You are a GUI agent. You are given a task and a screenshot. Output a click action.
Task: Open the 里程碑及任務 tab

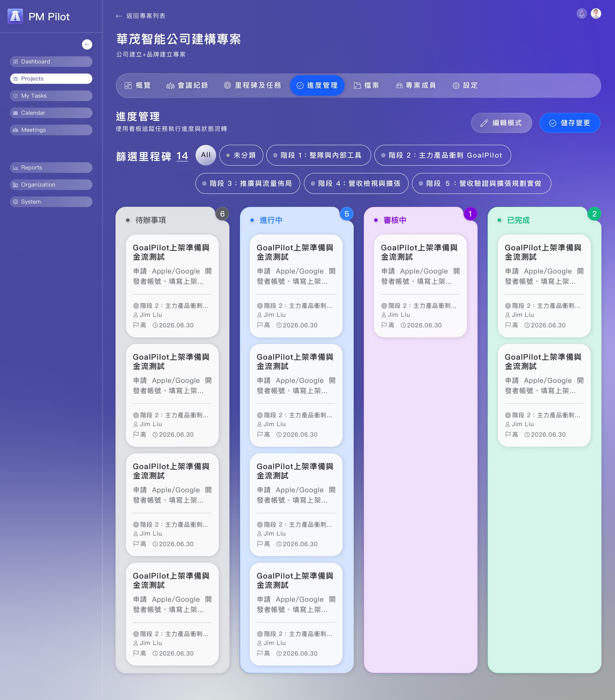[x=254, y=86]
